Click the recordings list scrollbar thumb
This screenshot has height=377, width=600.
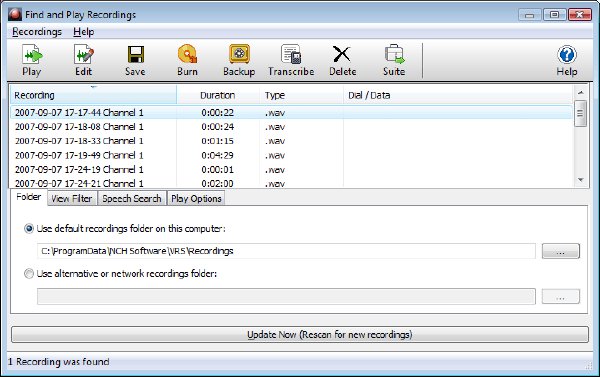tap(580, 113)
